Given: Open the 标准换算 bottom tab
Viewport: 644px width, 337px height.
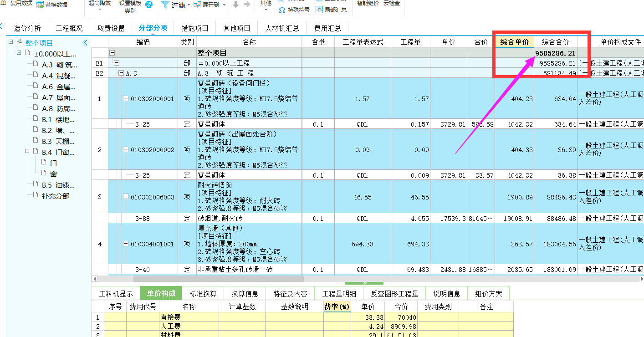Looking at the screenshot, I should point(203,294).
